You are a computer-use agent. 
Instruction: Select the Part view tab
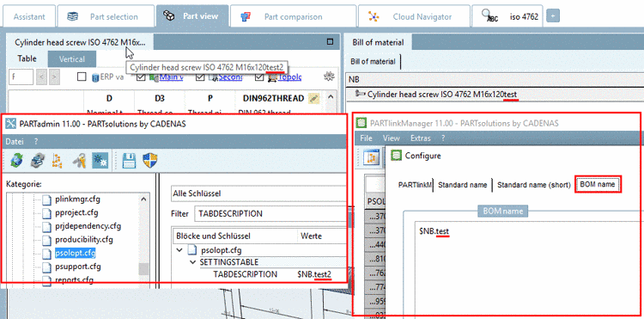[192, 16]
